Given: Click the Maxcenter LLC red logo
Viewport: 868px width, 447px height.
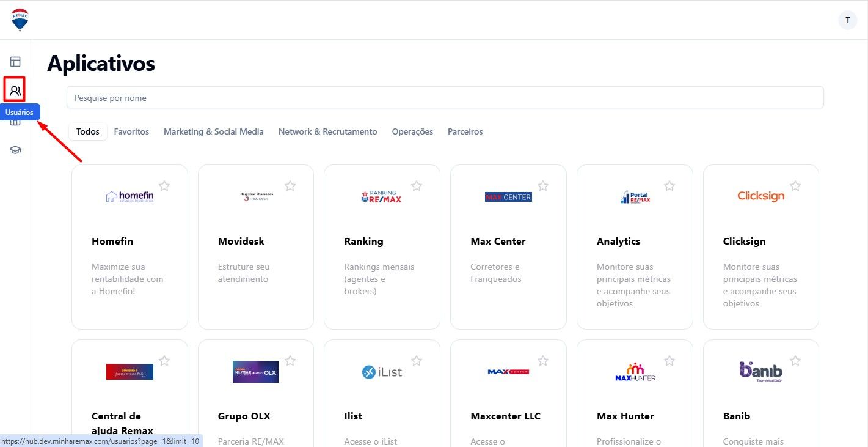Looking at the screenshot, I should pyautogui.click(x=508, y=372).
